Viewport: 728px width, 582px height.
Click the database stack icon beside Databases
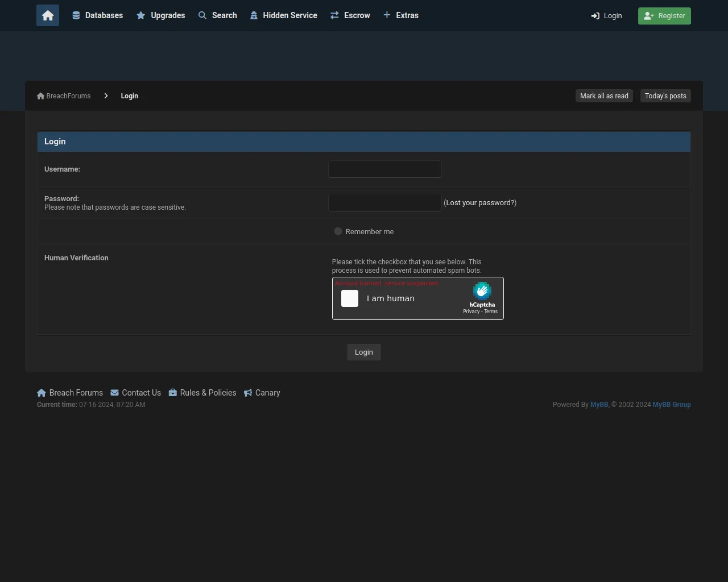click(76, 15)
